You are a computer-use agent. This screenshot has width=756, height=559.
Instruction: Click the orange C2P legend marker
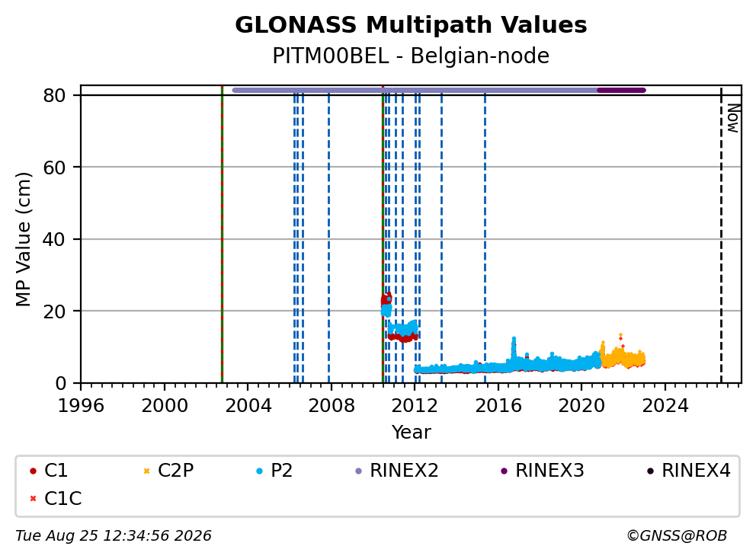click(x=147, y=471)
